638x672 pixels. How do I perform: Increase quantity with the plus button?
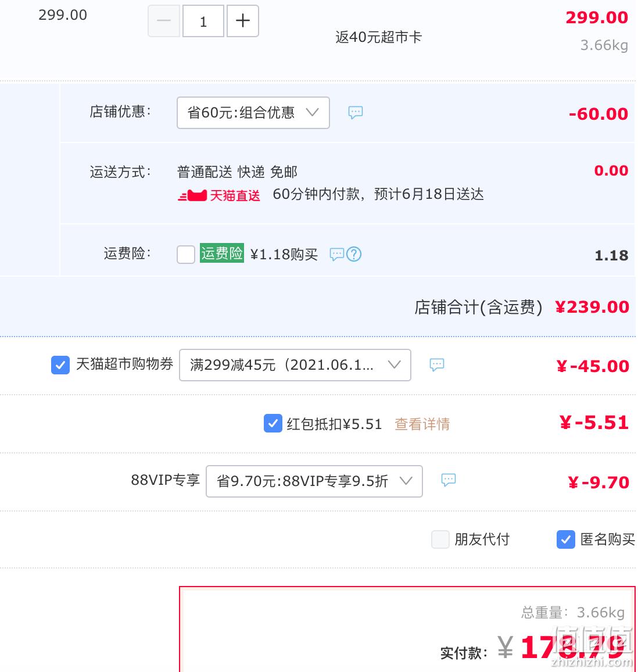(242, 20)
